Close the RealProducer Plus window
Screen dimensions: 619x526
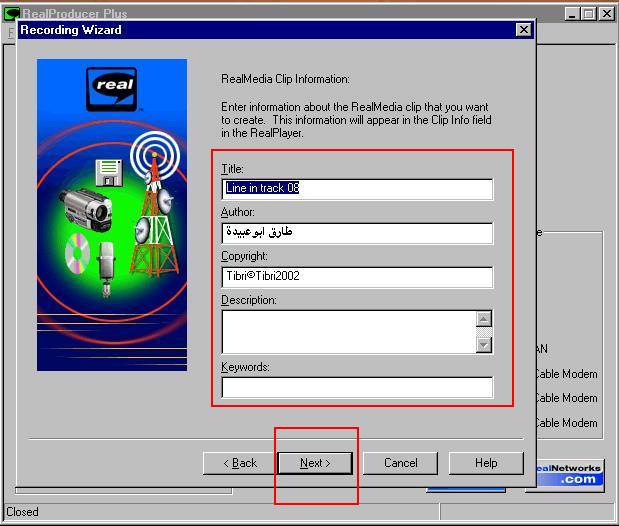click(x=606, y=14)
